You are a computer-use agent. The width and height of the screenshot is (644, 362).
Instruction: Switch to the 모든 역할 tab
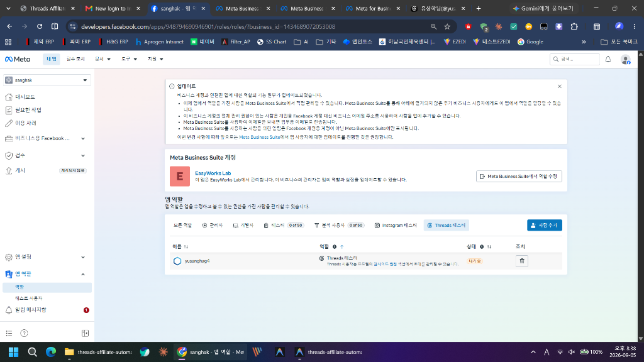182,226
